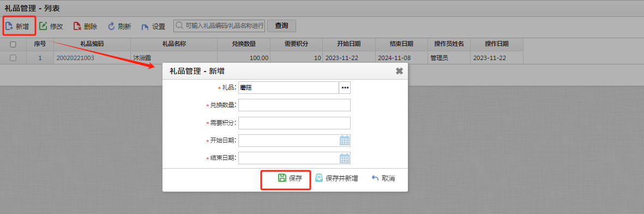Viewport: 644px width, 214px height.
Task: Click the 刷新 (Refresh) toolbar icon
Action: pos(111,26)
